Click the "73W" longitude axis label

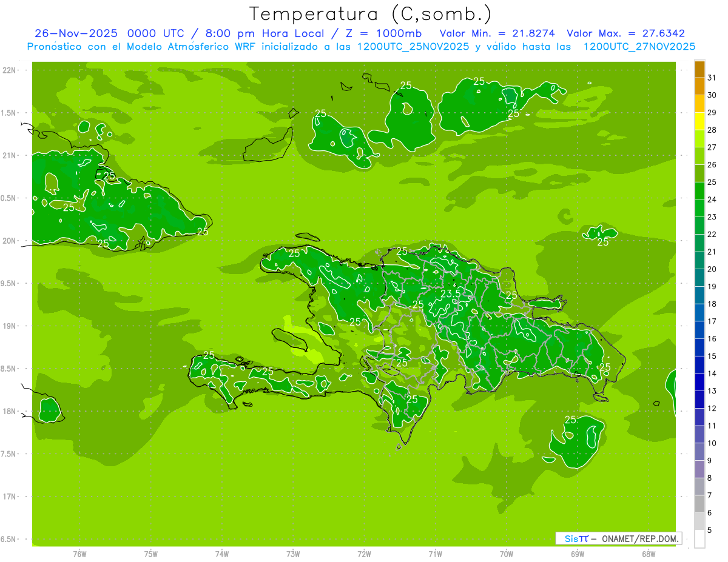293,554
